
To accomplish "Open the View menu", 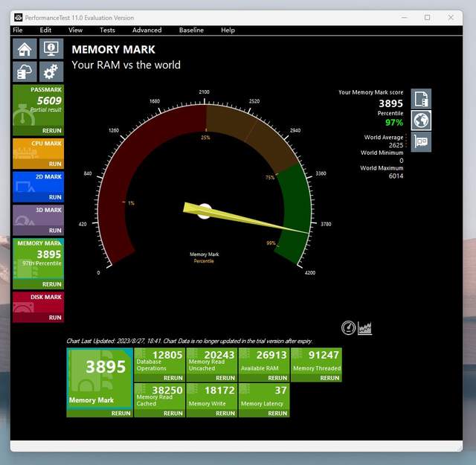I will (x=75, y=30).
